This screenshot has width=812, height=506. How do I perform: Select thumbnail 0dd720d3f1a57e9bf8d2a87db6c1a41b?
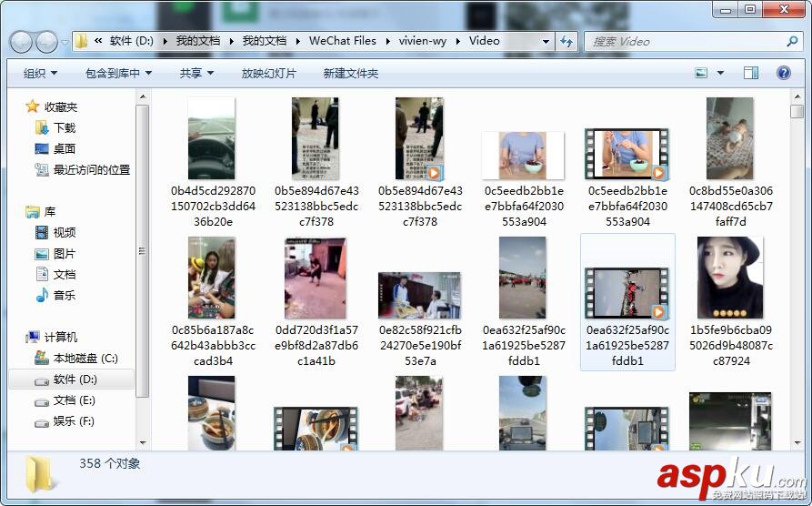point(316,278)
